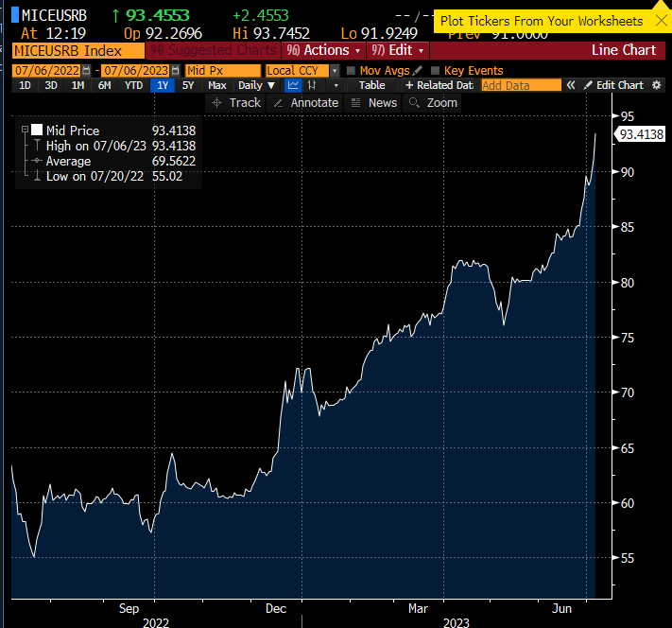The image size is (672, 628).
Task: Activate the chart Zoom tool
Action: 433,103
